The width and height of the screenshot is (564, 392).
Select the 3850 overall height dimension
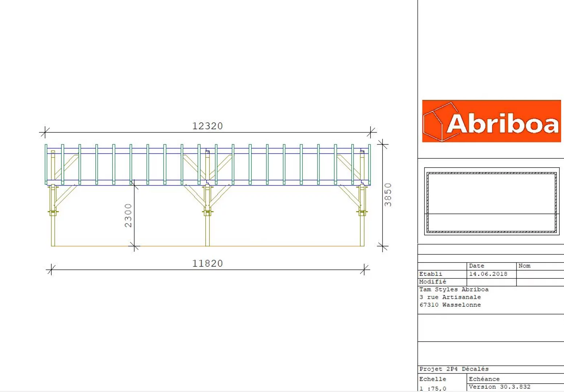[388, 195]
